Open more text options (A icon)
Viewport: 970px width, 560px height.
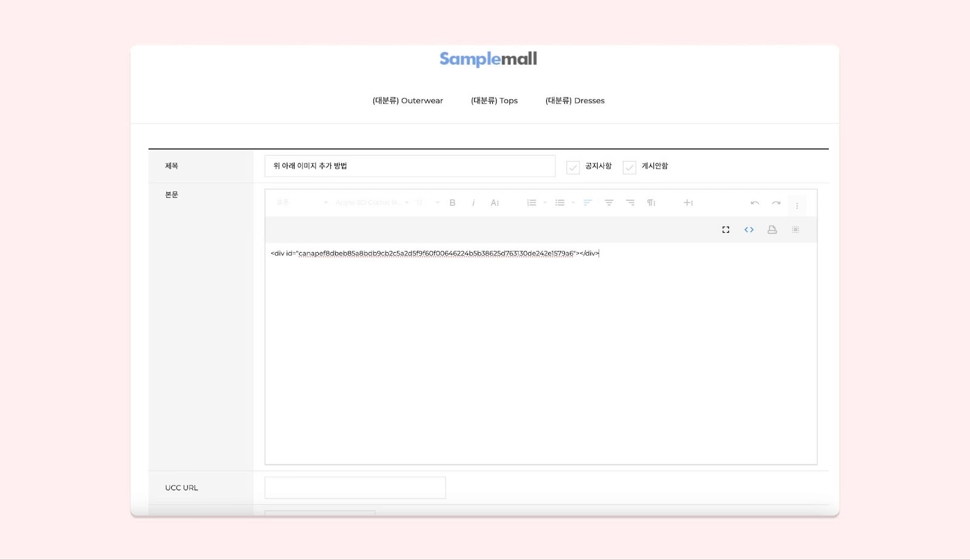coord(495,203)
